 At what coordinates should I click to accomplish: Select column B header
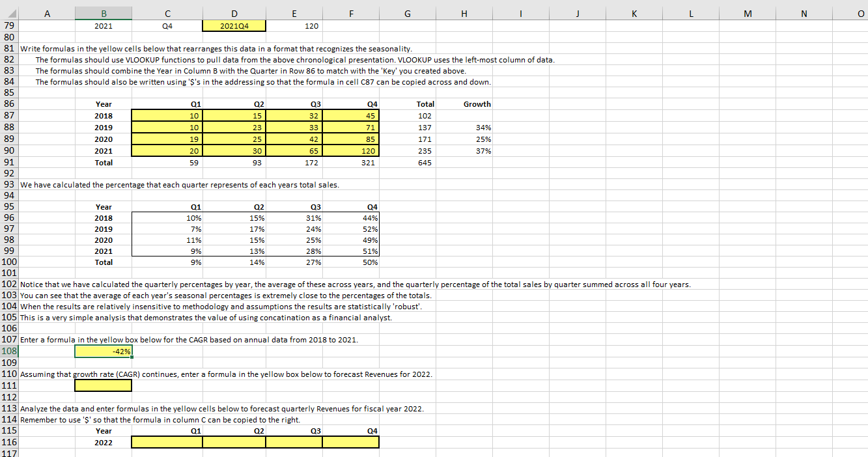click(103, 12)
